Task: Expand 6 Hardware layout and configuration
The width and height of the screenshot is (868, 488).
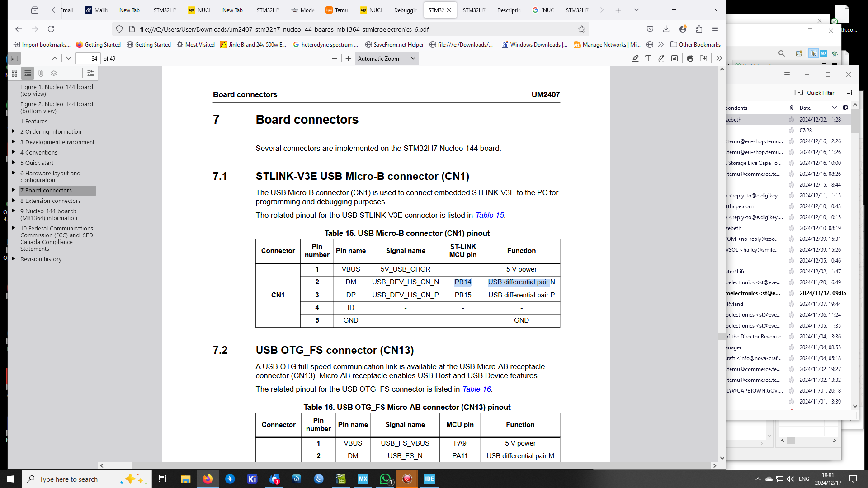Action: (14, 173)
